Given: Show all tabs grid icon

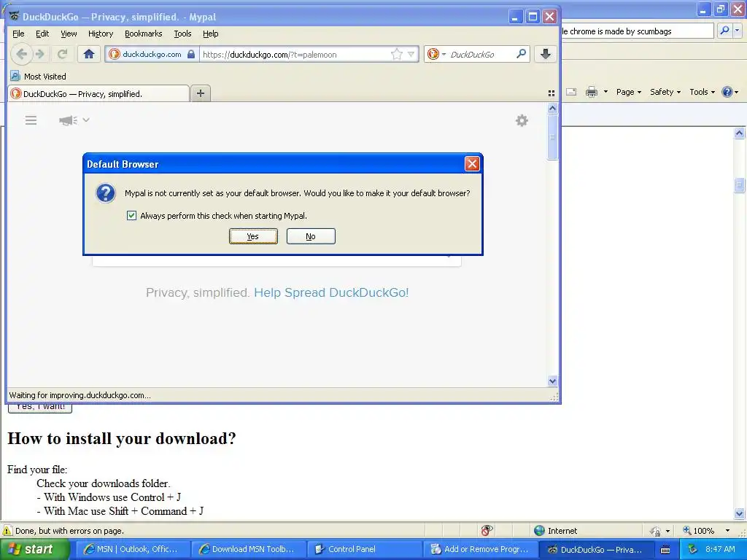Looking at the screenshot, I should point(551,93).
